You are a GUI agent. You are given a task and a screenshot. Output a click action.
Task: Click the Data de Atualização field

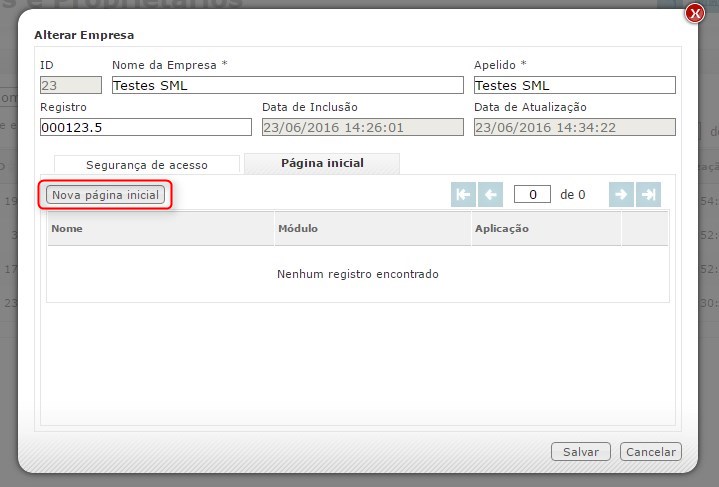[574, 127]
